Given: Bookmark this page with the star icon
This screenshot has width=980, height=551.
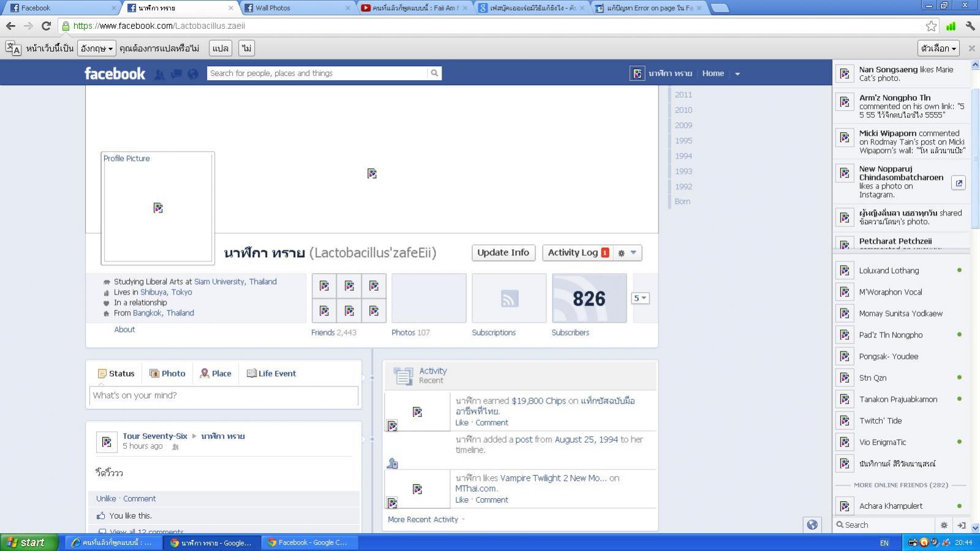Looking at the screenshot, I should [x=931, y=26].
